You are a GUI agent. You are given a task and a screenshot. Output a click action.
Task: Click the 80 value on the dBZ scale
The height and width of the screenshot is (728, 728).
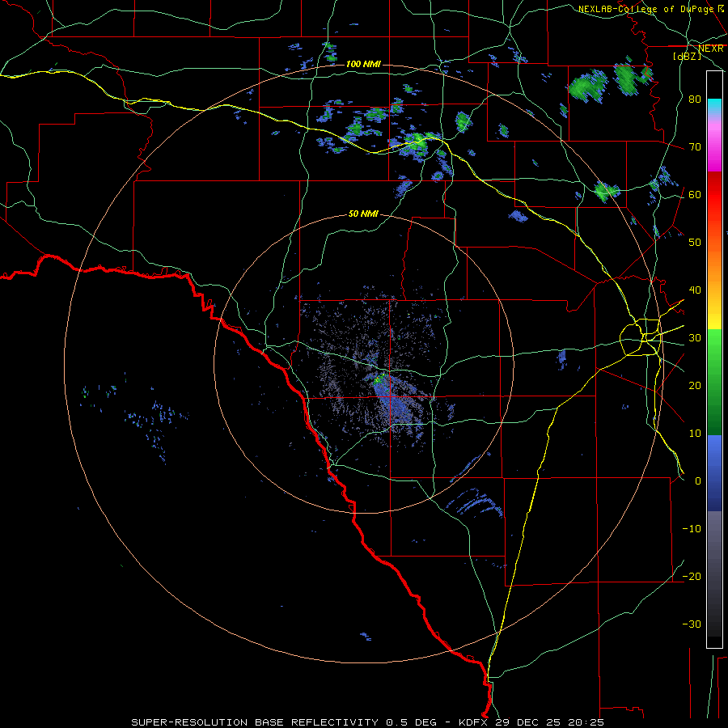695,99
